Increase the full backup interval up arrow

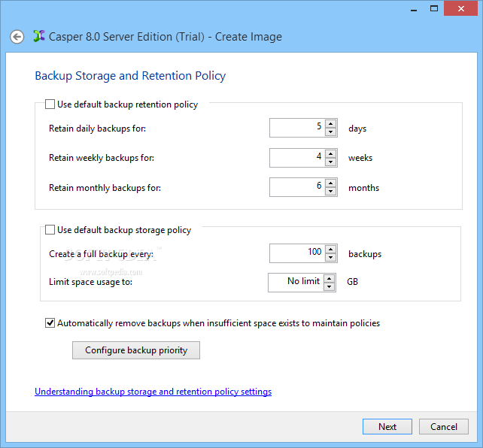click(x=330, y=250)
